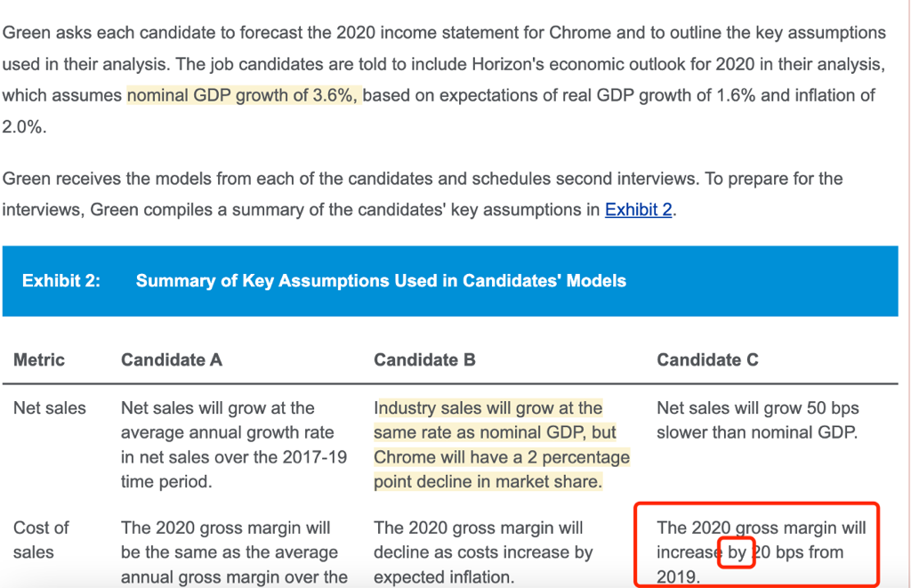Select the Candidate A column header

(172, 360)
